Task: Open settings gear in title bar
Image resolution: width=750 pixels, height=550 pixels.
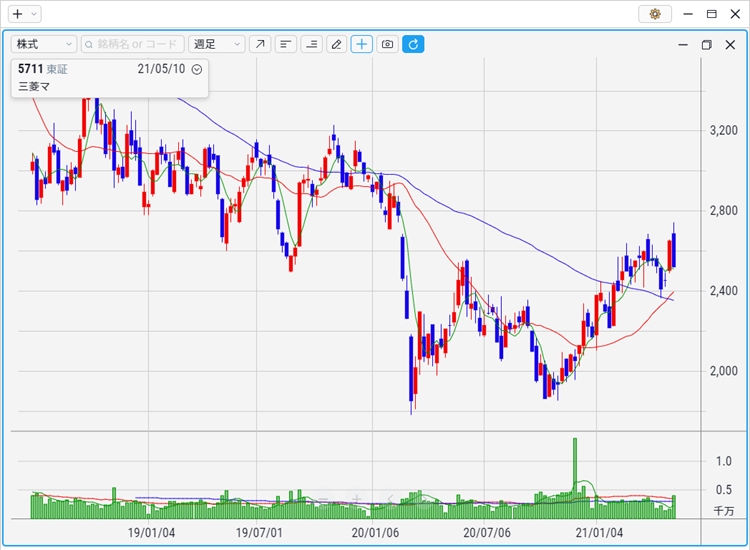Action: click(655, 14)
